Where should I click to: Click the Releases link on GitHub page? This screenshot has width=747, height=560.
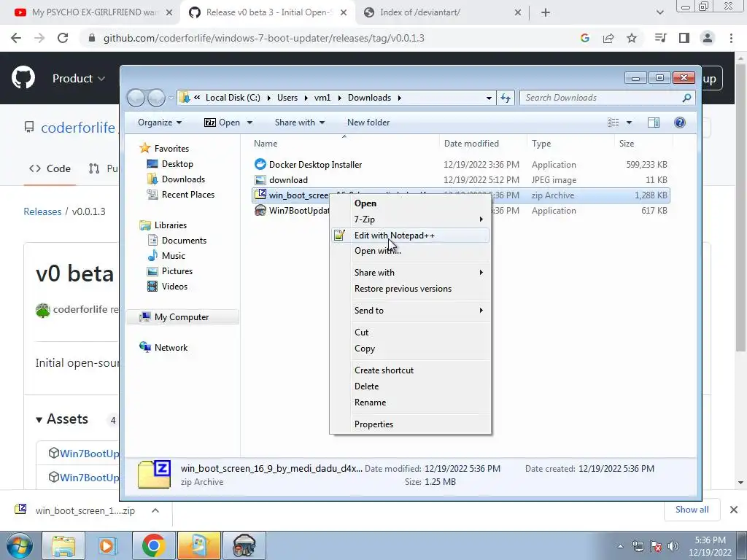(x=42, y=211)
